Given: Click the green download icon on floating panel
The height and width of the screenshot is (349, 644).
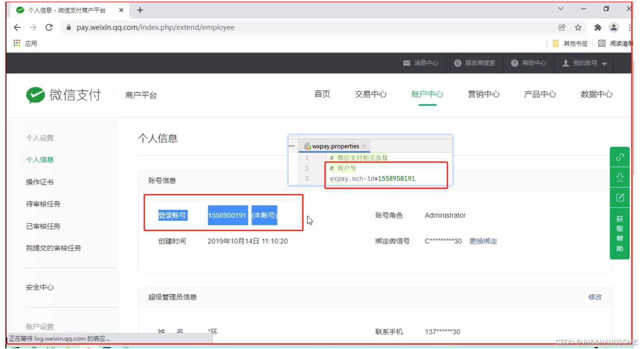Looking at the screenshot, I should coord(620,177).
